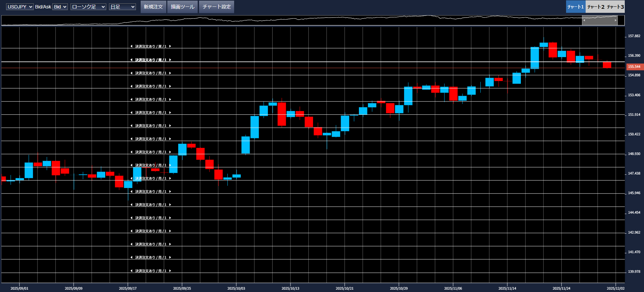
Task: Click the right arrow of the lowest 売 order label
Action: (170, 271)
